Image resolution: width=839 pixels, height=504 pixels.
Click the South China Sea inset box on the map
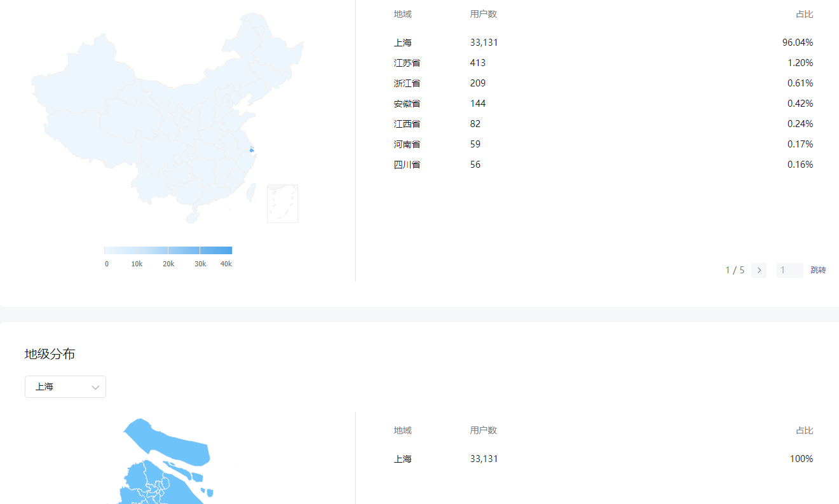tap(282, 203)
